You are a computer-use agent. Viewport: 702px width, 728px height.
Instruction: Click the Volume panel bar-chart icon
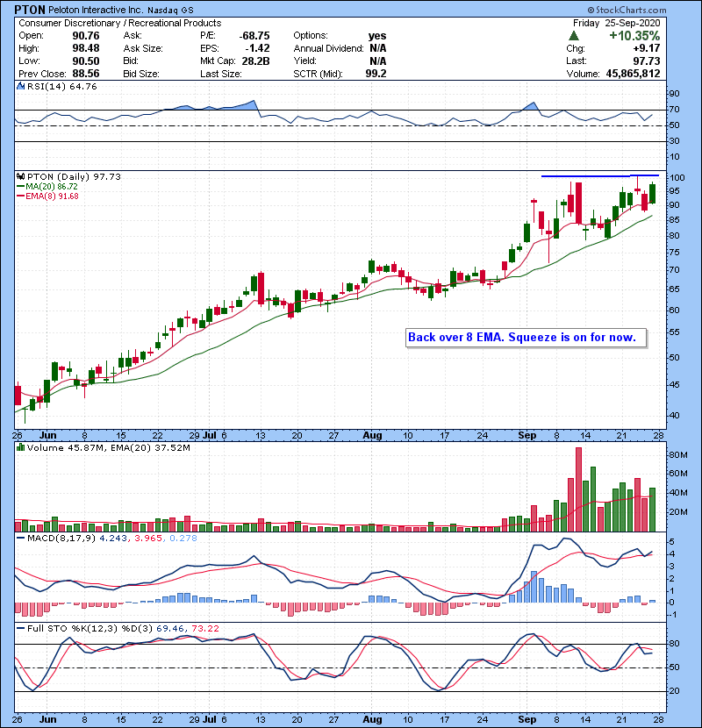(21, 447)
